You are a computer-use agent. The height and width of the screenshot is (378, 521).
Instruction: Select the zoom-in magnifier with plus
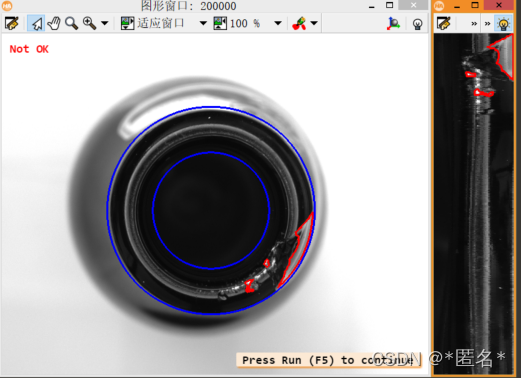click(x=89, y=23)
